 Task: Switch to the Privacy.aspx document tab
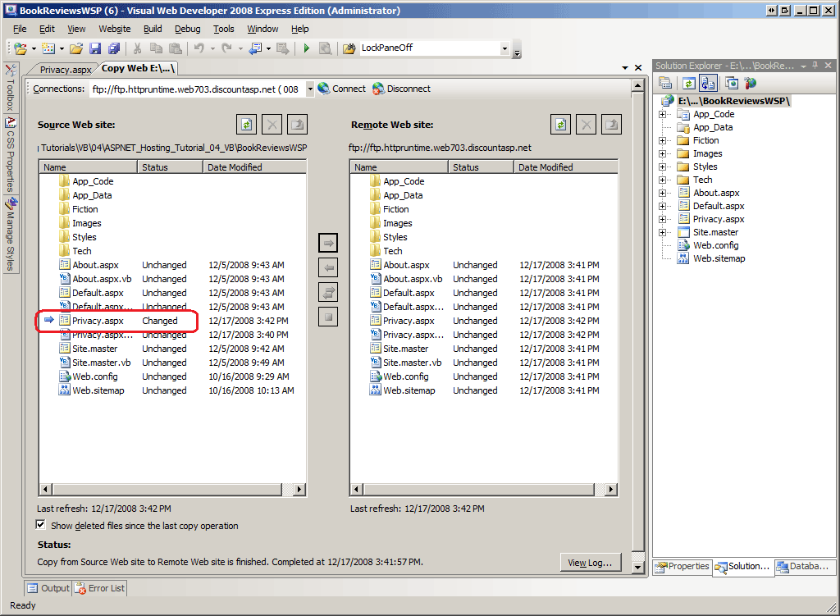coord(66,70)
